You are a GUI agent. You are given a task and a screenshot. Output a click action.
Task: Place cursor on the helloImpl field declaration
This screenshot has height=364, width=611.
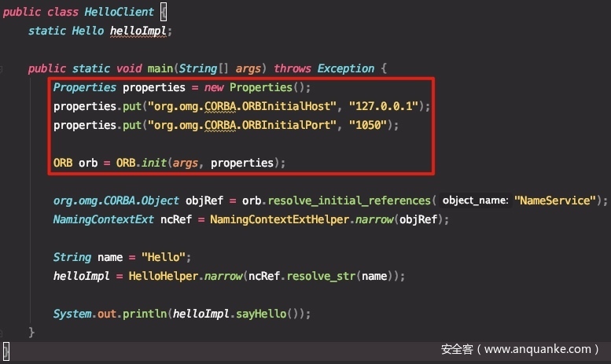tap(138, 31)
